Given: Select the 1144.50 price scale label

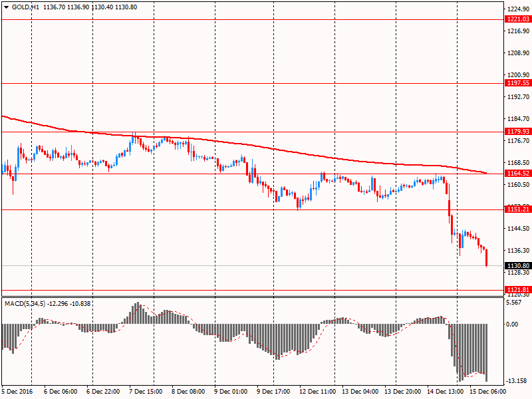Looking at the screenshot, I should (518, 229).
